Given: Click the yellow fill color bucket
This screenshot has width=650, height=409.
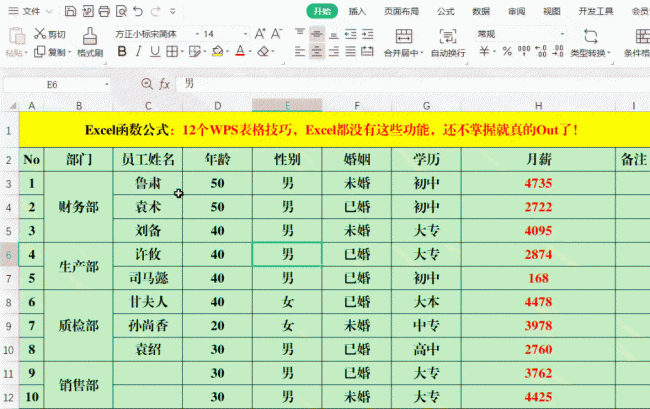Looking at the screenshot, I should (x=217, y=51).
